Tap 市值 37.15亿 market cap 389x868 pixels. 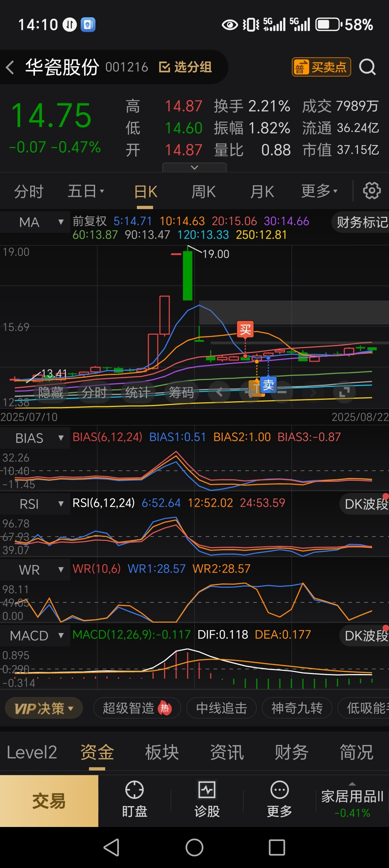pos(341,150)
